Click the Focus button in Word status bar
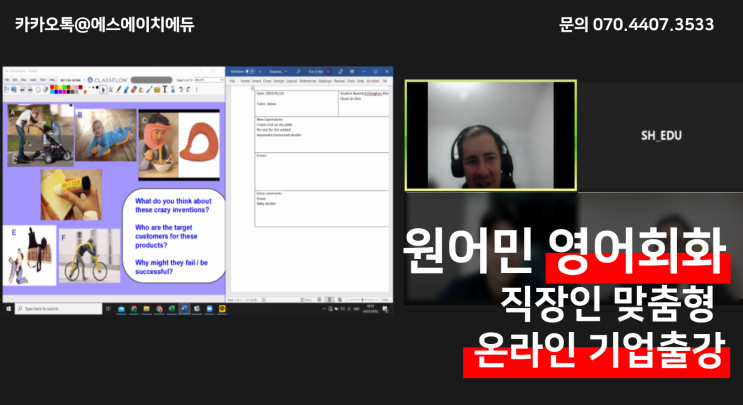Screen dimensions: 743x405 307,299
